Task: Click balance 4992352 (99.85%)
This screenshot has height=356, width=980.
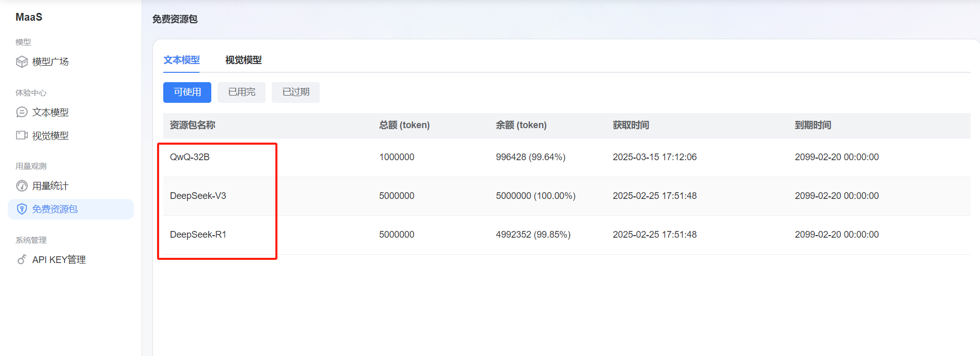Action: [533, 235]
